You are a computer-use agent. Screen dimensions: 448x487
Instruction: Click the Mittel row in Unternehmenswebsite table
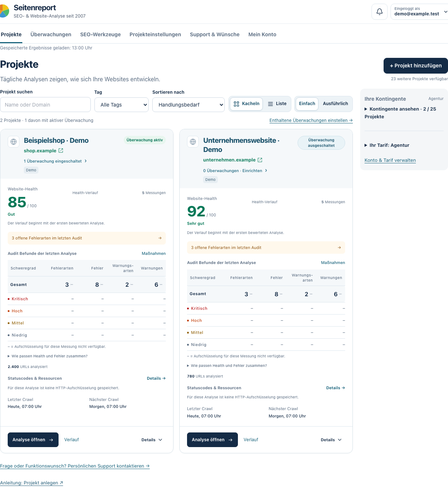tap(266, 332)
